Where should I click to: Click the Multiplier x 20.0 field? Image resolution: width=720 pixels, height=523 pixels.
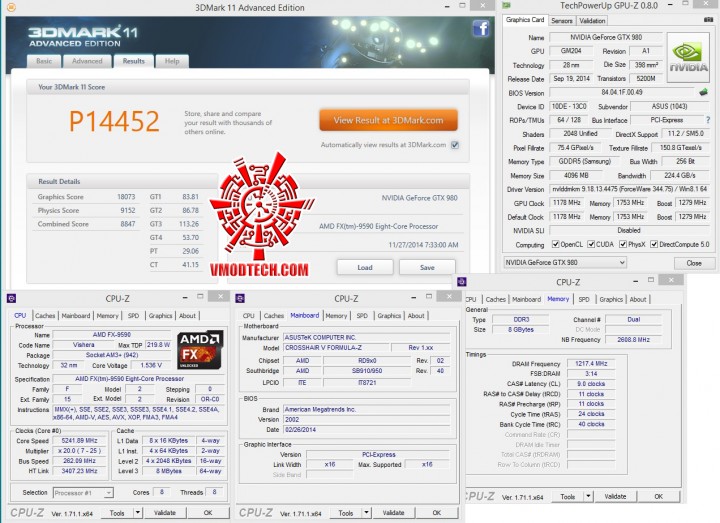[80, 451]
